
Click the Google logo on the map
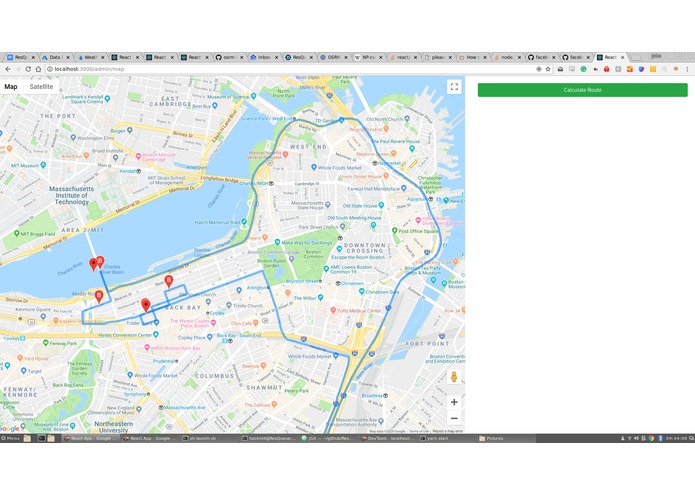point(9,428)
